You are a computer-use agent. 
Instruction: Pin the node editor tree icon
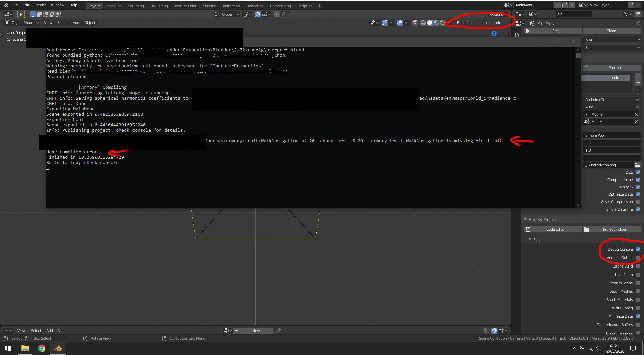click(x=278, y=331)
